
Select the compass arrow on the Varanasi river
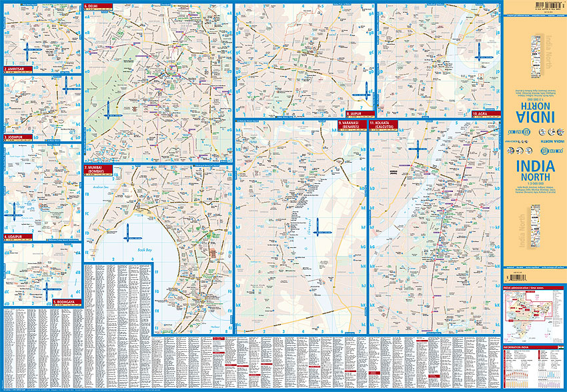319,225
